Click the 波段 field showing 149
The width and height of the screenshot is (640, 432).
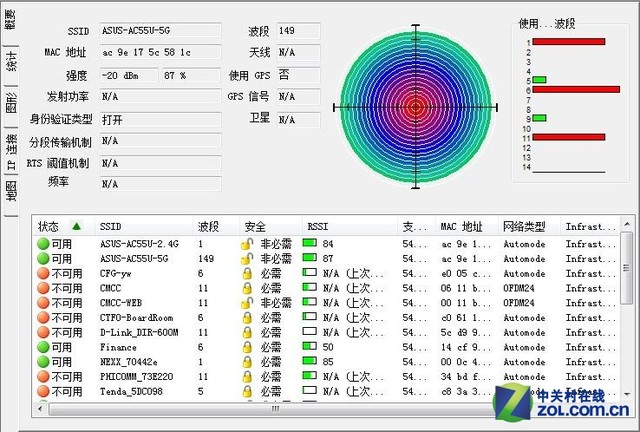coord(298,31)
